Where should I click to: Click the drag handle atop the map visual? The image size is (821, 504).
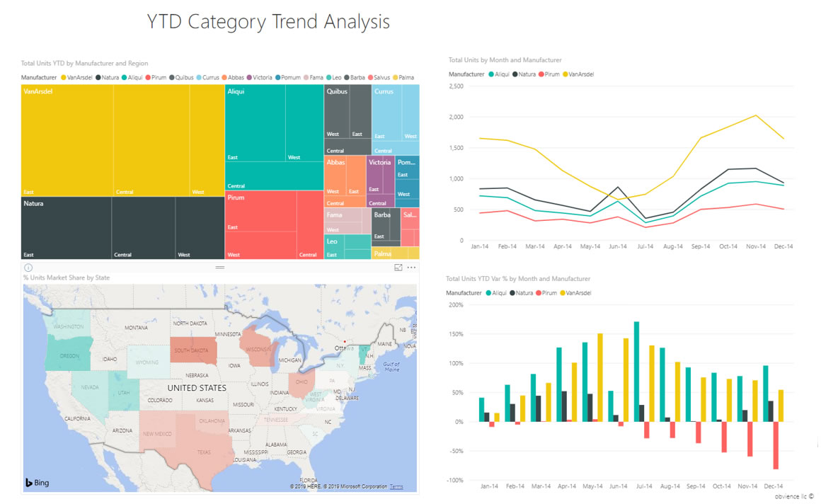(x=219, y=268)
